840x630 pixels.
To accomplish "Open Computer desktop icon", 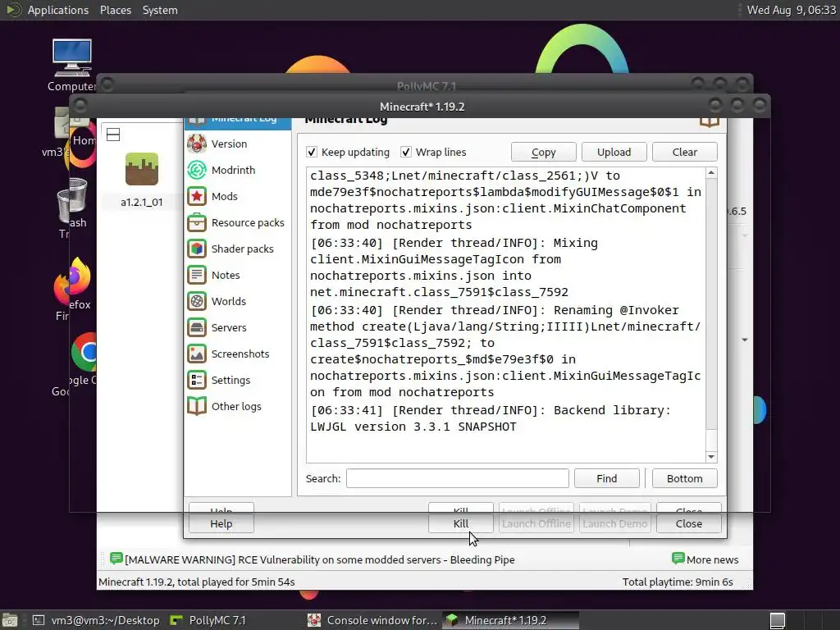I will tap(72, 58).
